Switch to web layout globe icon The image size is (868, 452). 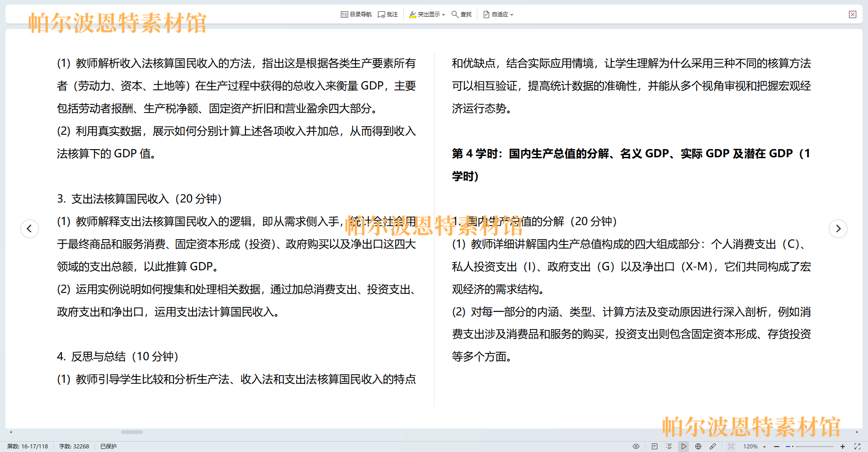click(x=698, y=447)
